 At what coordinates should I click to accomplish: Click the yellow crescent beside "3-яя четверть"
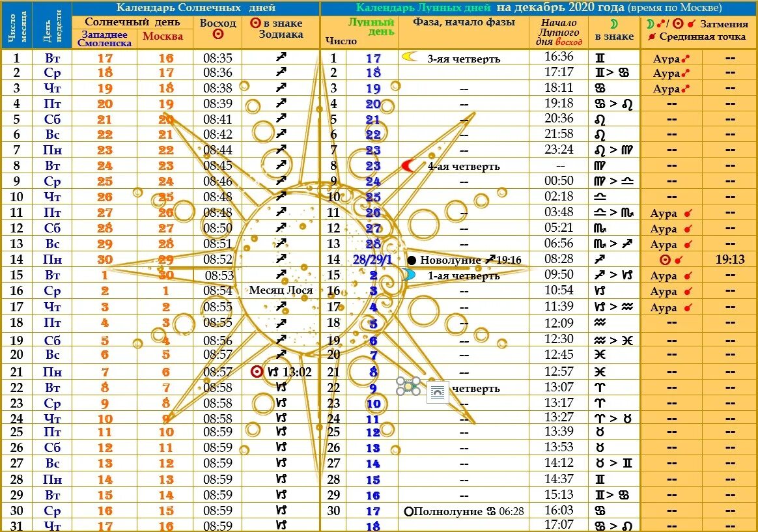point(410,57)
